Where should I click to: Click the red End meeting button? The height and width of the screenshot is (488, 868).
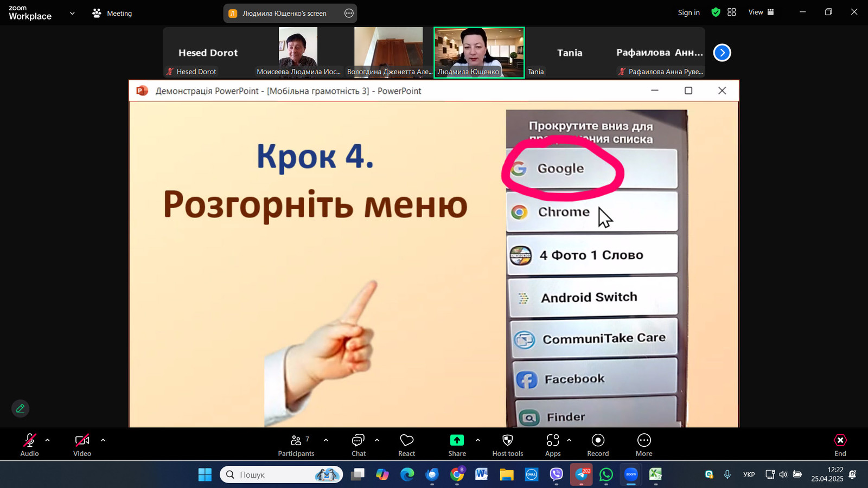point(840,445)
